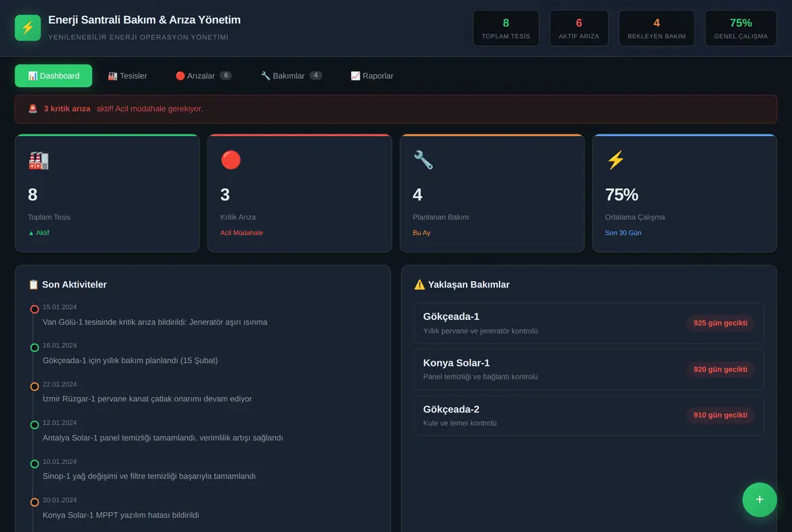Viewport: 792px width, 532px height.
Task: Open the Gökçeada-1 upcoming maintenance item
Action: coord(589,323)
